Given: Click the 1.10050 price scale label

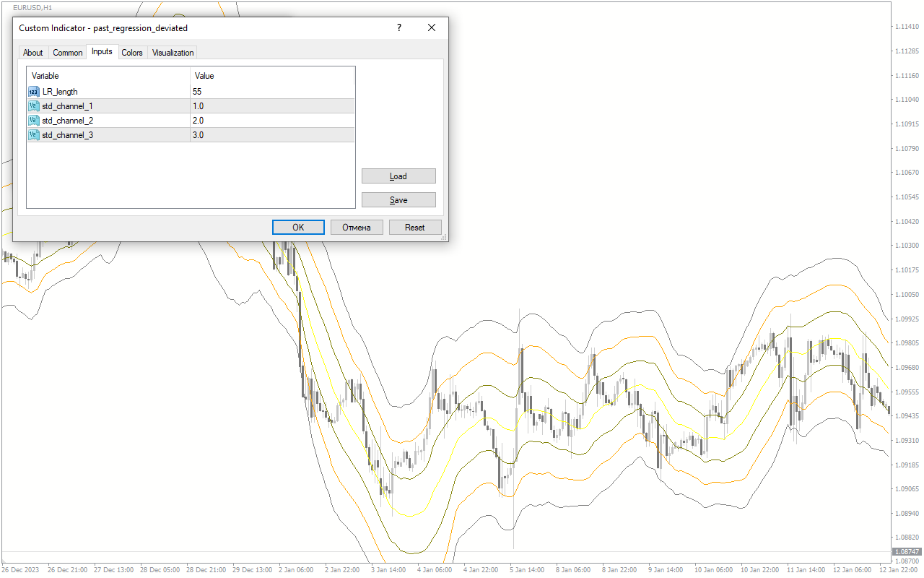Looking at the screenshot, I should (x=907, y=294).
